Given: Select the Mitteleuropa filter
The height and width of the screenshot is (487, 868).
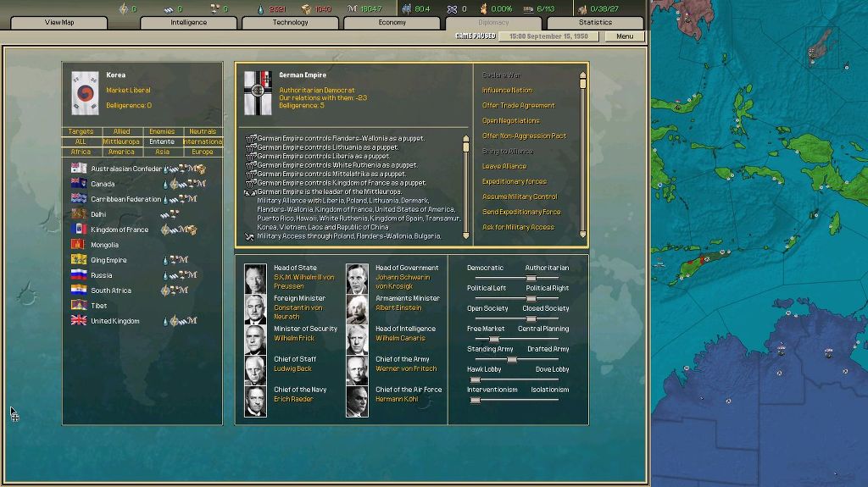Looking at the screenshot, I should (x=122, y=141).
